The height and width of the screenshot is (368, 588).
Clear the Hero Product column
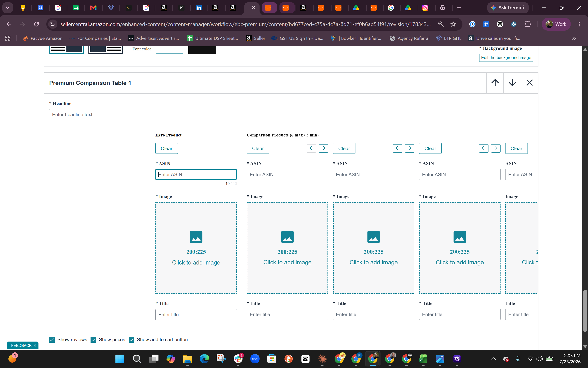[167, 148]
